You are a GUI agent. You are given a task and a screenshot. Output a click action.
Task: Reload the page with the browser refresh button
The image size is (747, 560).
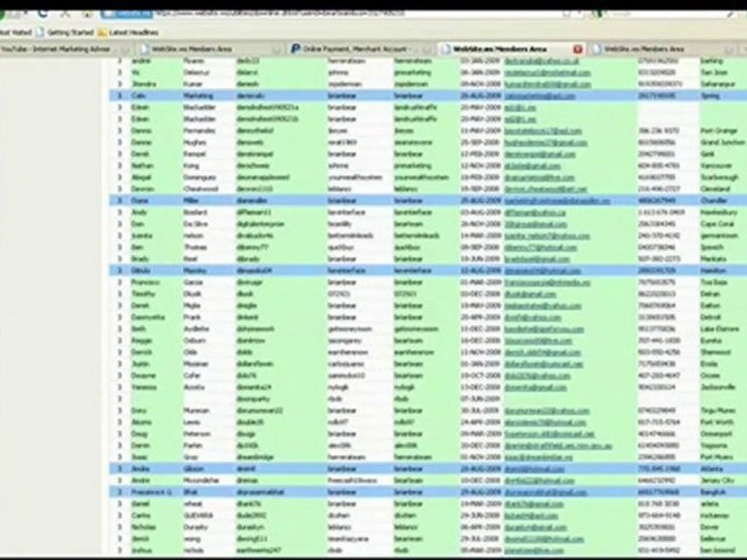pyautogui.click(x=42, y=13)
